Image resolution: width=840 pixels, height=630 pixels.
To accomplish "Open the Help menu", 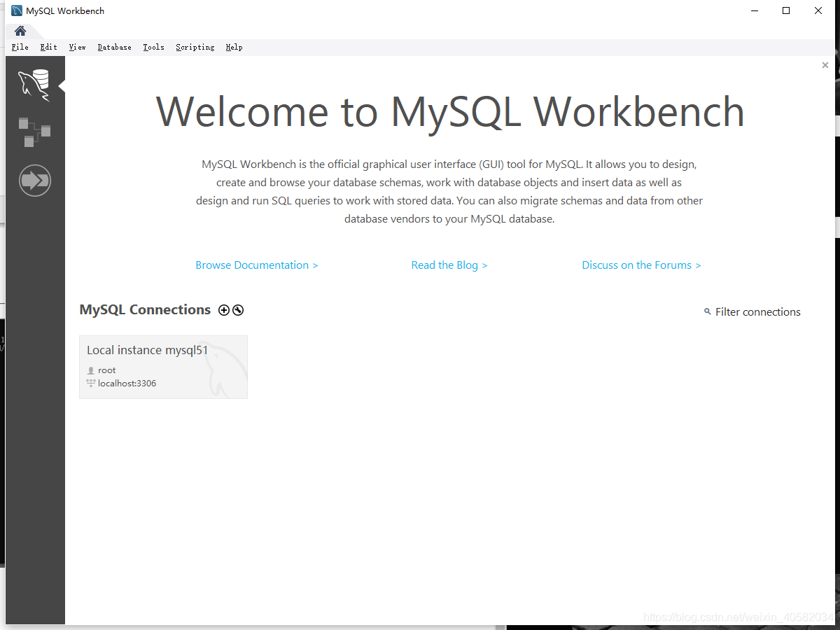I will pyautogui.click(x=234, y=48).
